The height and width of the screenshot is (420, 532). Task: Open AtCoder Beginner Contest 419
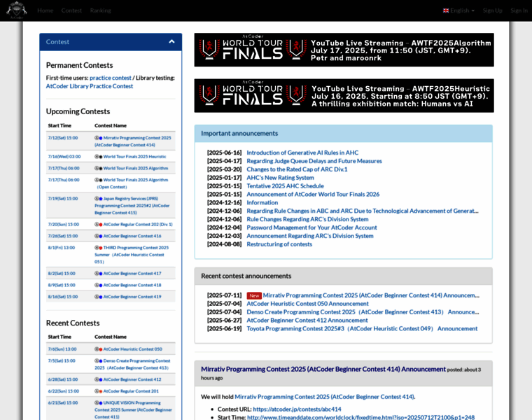tap(132, 297)
